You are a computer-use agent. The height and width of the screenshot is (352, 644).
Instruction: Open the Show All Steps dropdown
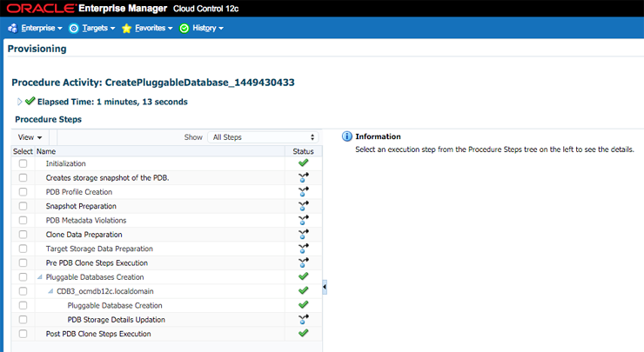pos(263,137)
